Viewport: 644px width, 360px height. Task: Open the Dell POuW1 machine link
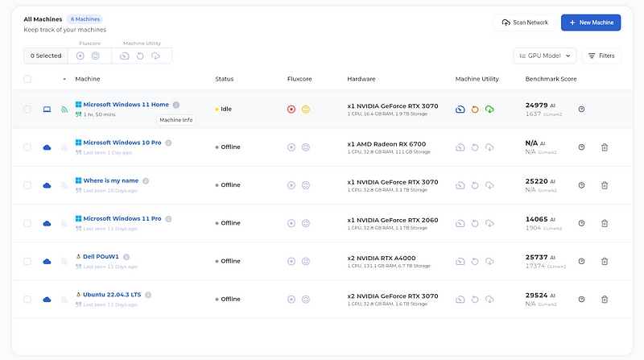101,256
